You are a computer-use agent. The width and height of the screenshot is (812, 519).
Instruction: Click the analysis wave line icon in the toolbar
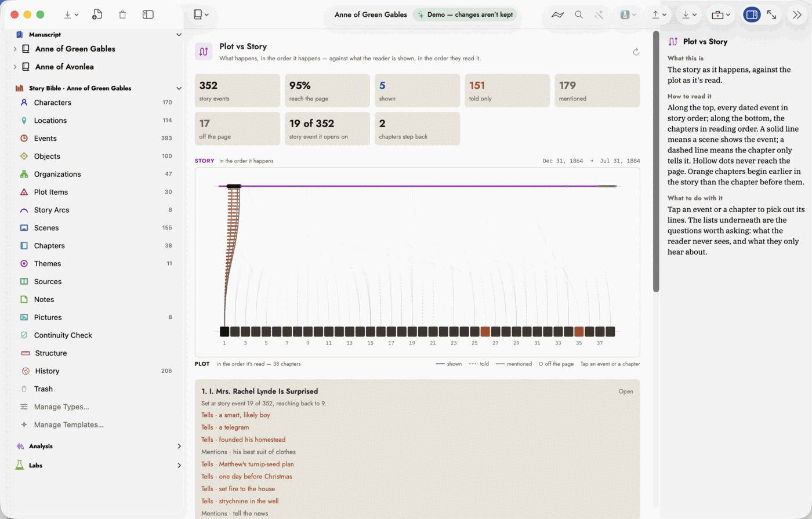pyautogui.click(x=557, y=14)
